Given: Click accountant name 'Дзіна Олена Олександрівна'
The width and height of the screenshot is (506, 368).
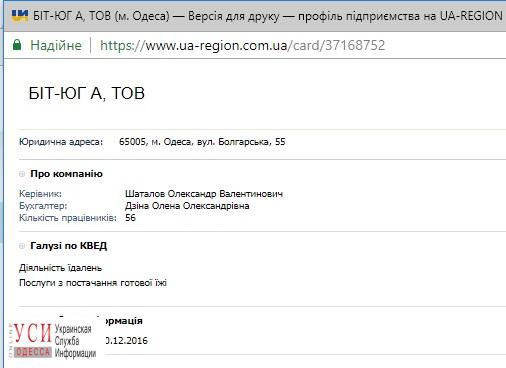Looking at the screenshot, I should coord(187,206).
